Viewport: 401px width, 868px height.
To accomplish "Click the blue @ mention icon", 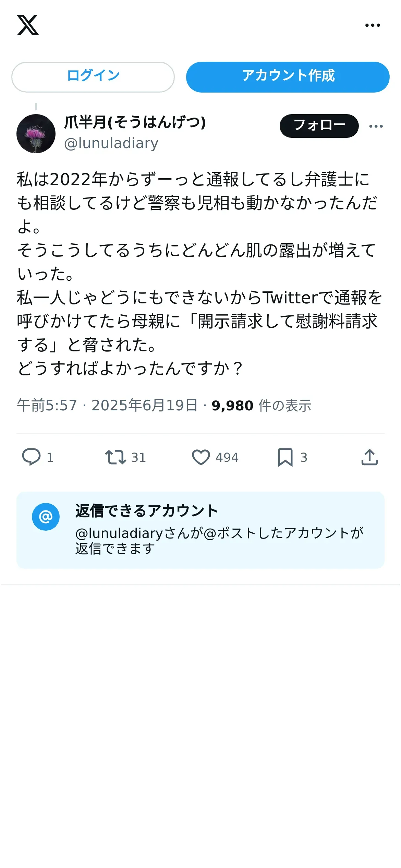I will click(46, 517).
